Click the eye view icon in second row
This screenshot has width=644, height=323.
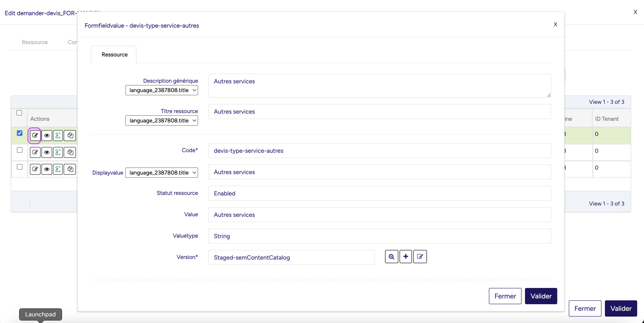(47, 152)
